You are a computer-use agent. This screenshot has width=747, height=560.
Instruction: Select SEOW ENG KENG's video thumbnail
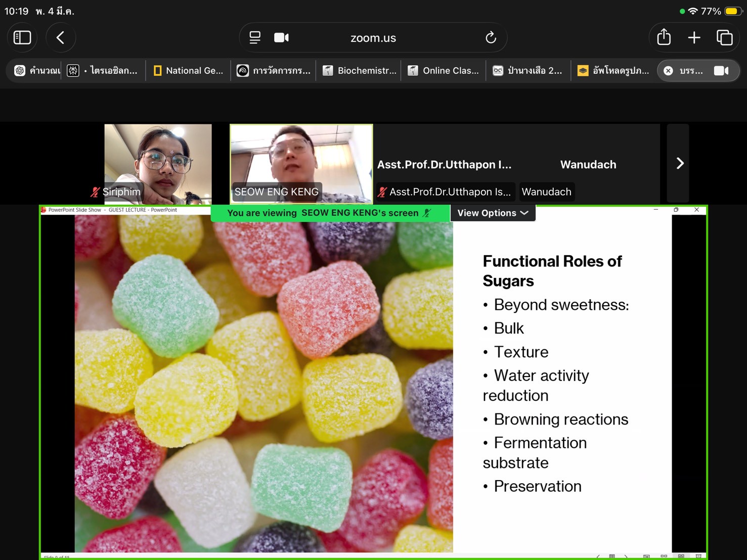click(x=301, y=163)
